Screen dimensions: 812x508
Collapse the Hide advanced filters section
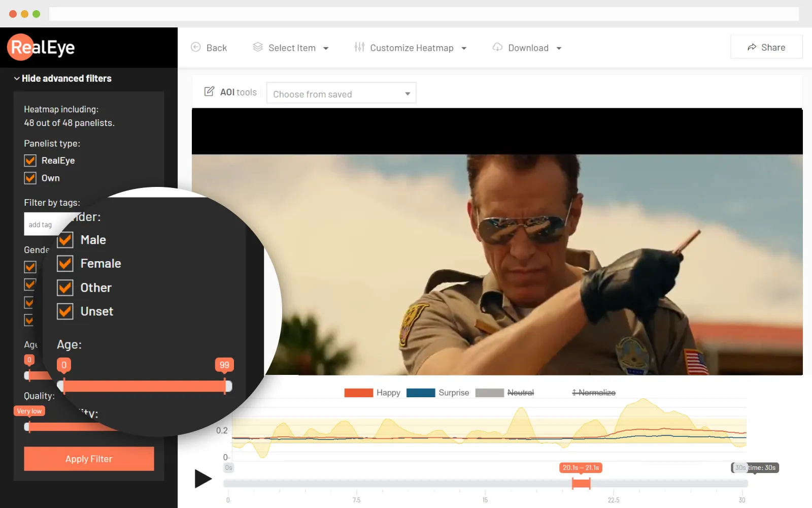coord(62,78)
